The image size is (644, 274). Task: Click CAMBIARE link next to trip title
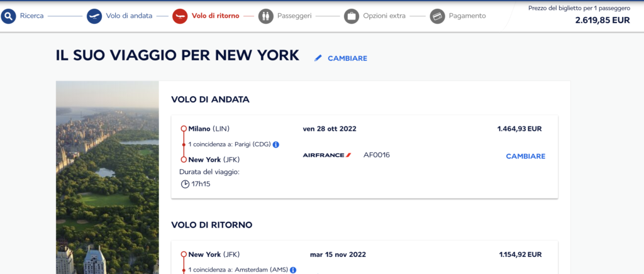[x=347, y=58]
